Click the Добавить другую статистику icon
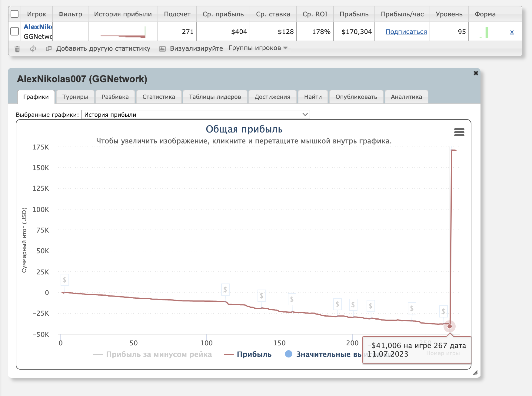Image resolution: width=532 pixels, height=396 pixels. 48,49
